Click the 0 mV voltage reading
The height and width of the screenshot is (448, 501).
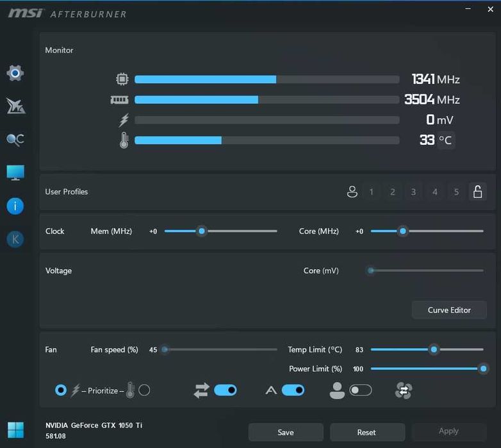point(439,120)
